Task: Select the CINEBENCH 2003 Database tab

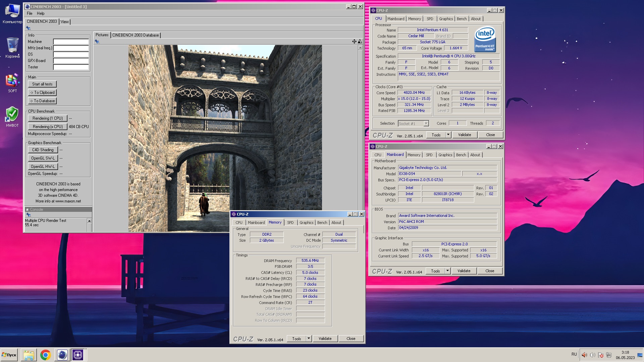Action: pyautogui.click(x=136, y=35)
